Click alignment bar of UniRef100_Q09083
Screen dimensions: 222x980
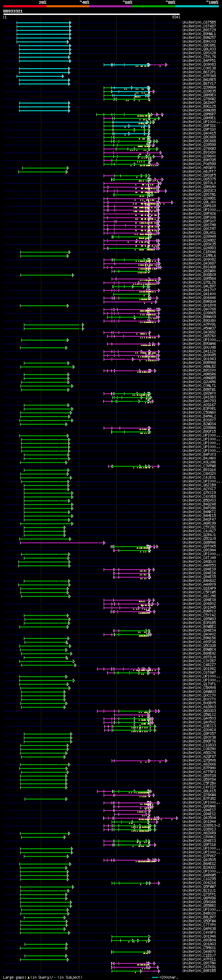coord(136,65)
